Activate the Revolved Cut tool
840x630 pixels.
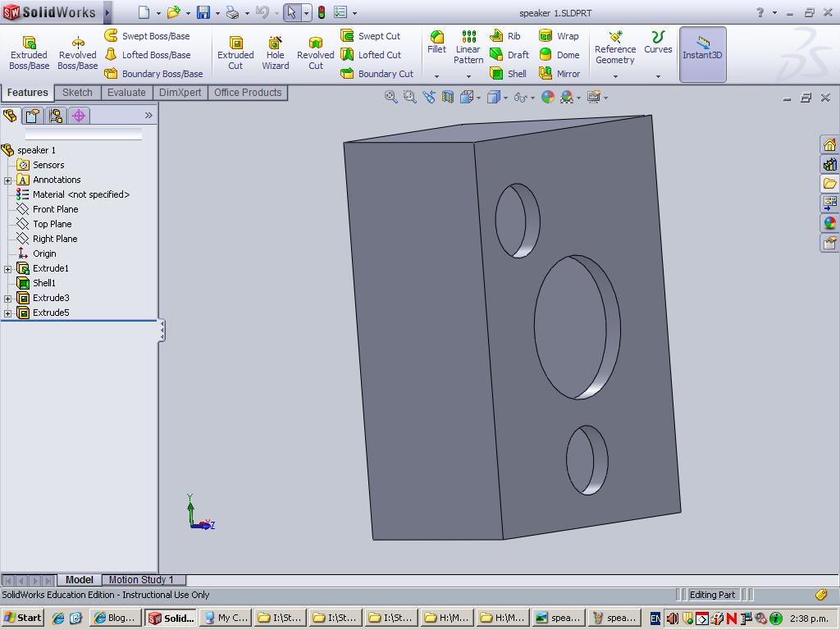[x=316, y=52]
